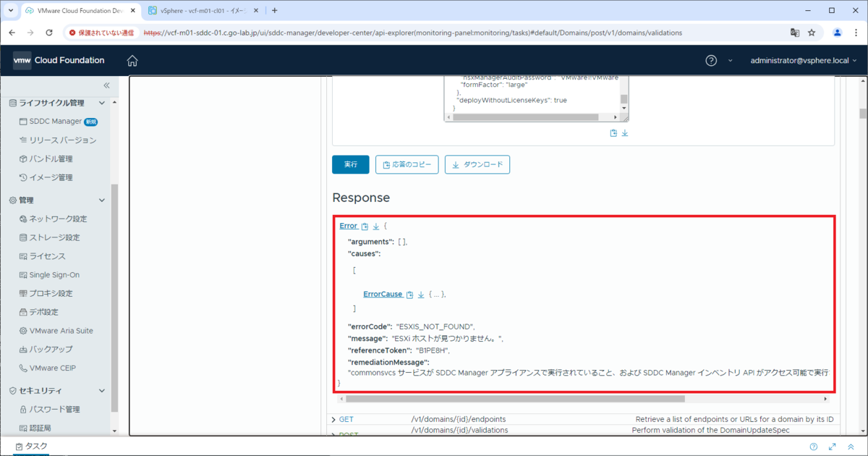
Task: Open バンドル管理 page
Action: (x=46, y=159)
